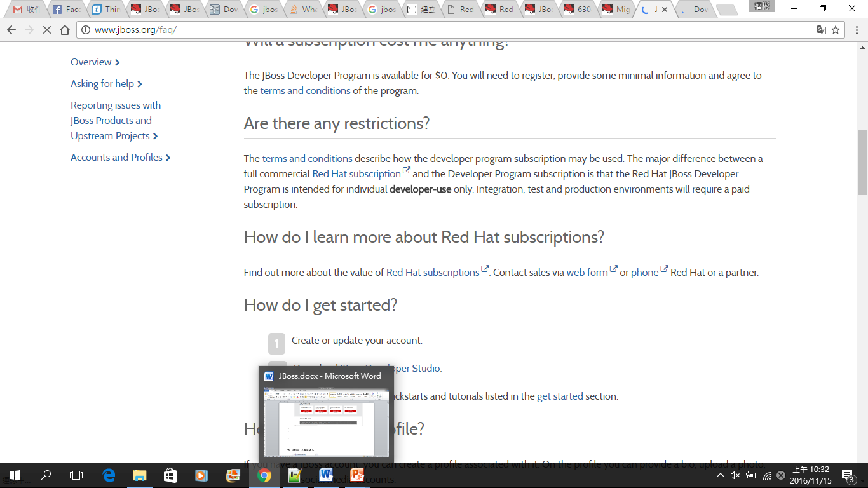Click the JBoss.docx Word preview thumbnail
Screen dimensions: 868x488
(x=326, y=423)
